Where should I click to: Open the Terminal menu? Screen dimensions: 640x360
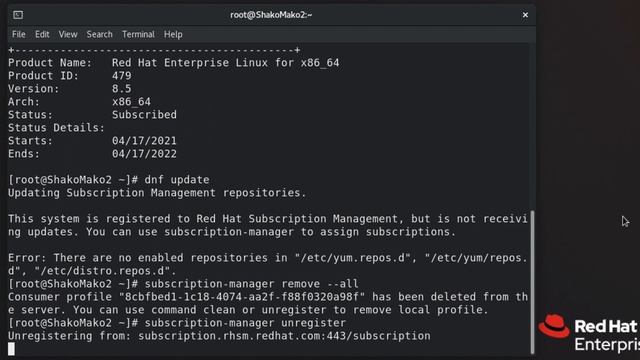(x=138, y=34)
